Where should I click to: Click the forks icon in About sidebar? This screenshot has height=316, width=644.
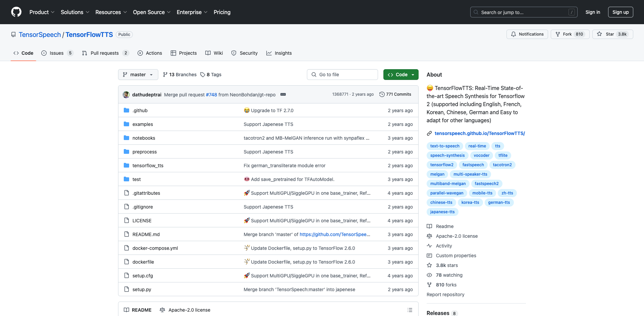[429, 285]
